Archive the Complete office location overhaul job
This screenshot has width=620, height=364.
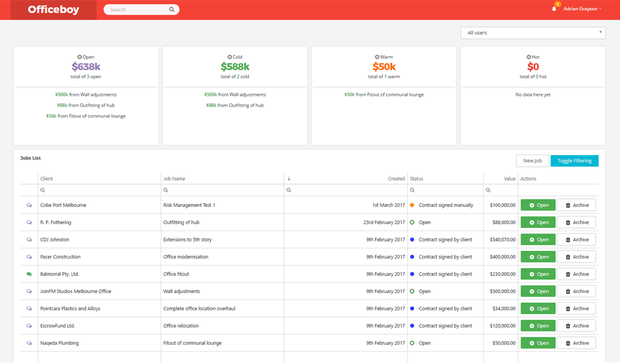576,308
